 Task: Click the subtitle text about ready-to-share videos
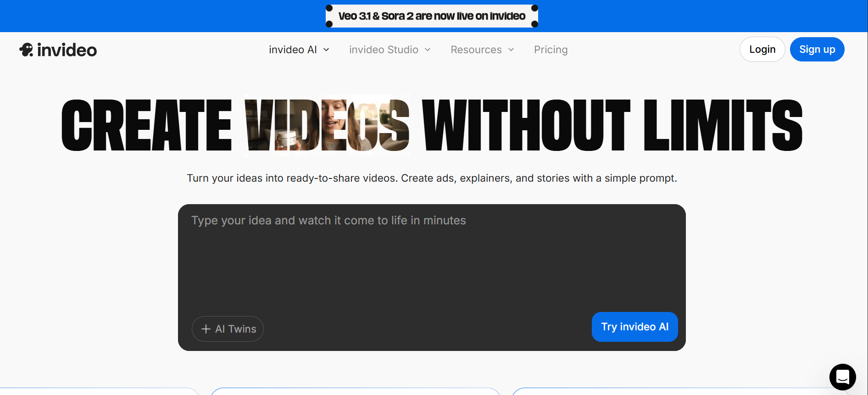point(432,178)
